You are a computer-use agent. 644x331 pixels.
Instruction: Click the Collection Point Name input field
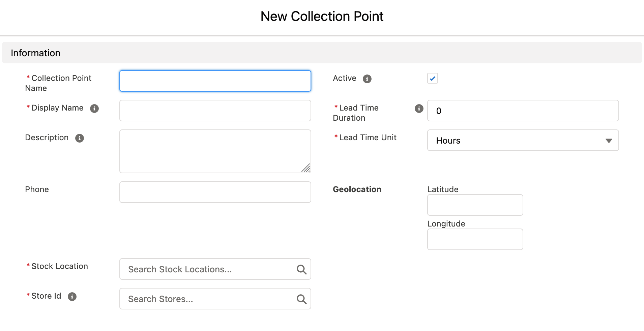[215, 81]
